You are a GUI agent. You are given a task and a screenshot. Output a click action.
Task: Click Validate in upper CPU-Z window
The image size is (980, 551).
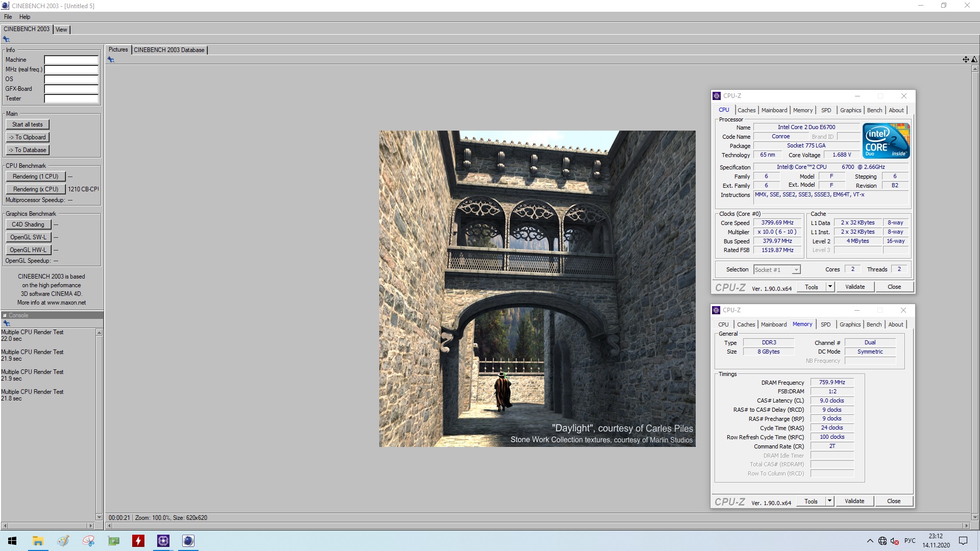click(855, 287)
